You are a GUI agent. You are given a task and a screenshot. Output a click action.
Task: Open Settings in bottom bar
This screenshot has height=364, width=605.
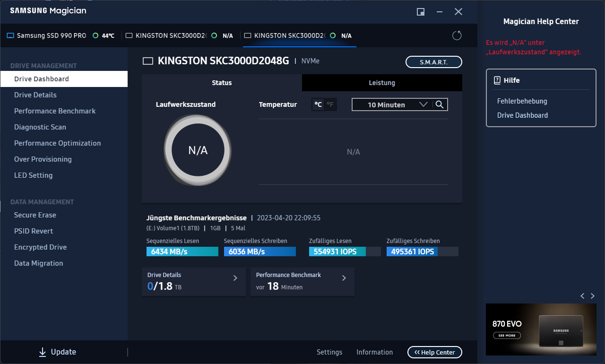coord(329,352)
